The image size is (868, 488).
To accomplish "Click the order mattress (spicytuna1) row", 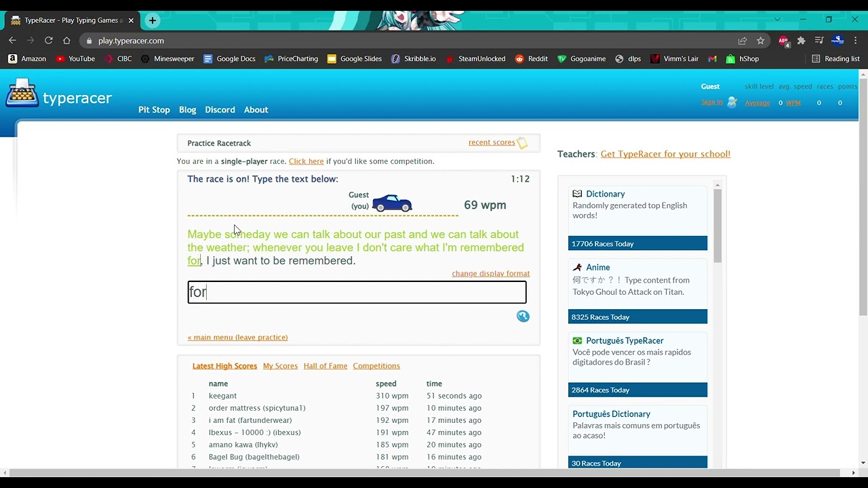I will [x=337, y=408].
